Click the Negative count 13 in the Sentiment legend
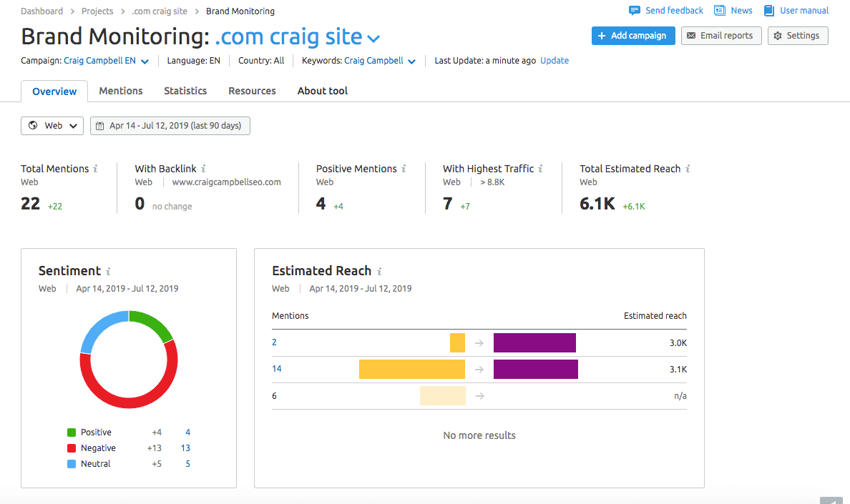850x504 pixels. pyautogui.click(x=185, y=448)
